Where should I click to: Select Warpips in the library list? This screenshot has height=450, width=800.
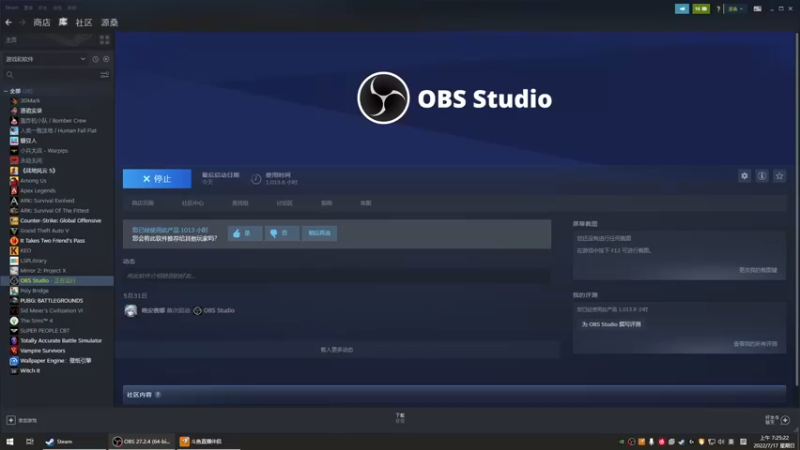(44, 151)
